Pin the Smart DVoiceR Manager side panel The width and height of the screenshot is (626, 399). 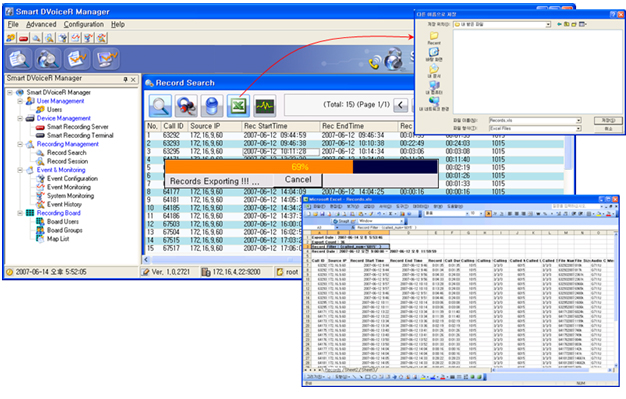[x=125, y=79]
